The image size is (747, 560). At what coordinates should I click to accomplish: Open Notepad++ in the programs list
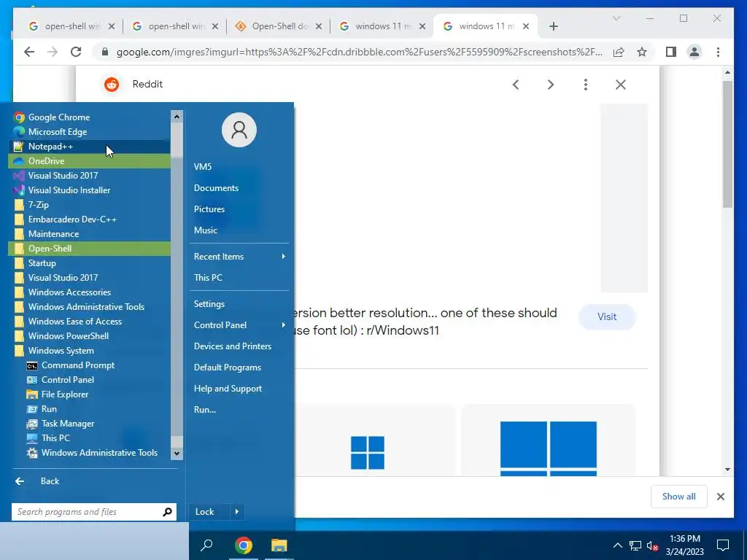(x=89, y=146)
